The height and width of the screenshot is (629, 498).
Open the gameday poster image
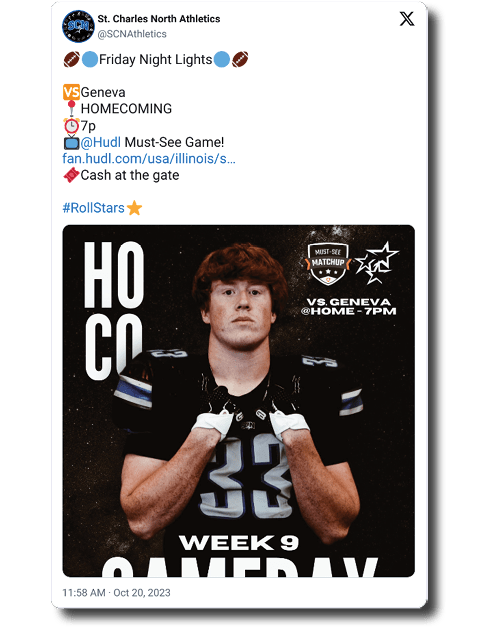238,401
